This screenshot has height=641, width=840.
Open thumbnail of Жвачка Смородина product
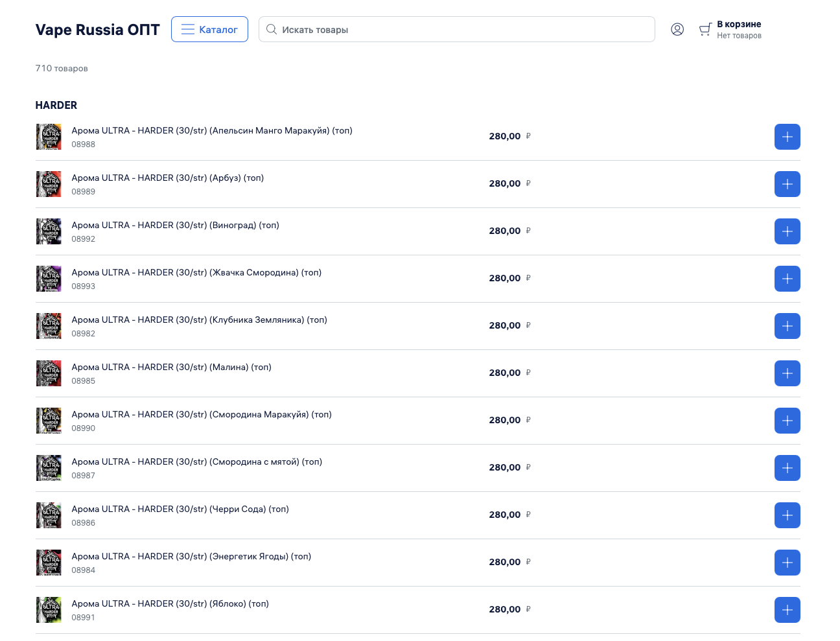[x=49, y=279]
